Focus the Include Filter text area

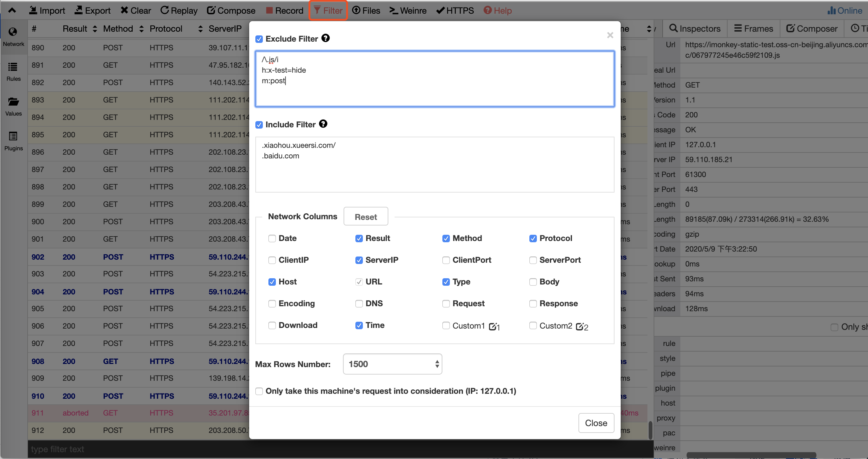tap(434, 164)
